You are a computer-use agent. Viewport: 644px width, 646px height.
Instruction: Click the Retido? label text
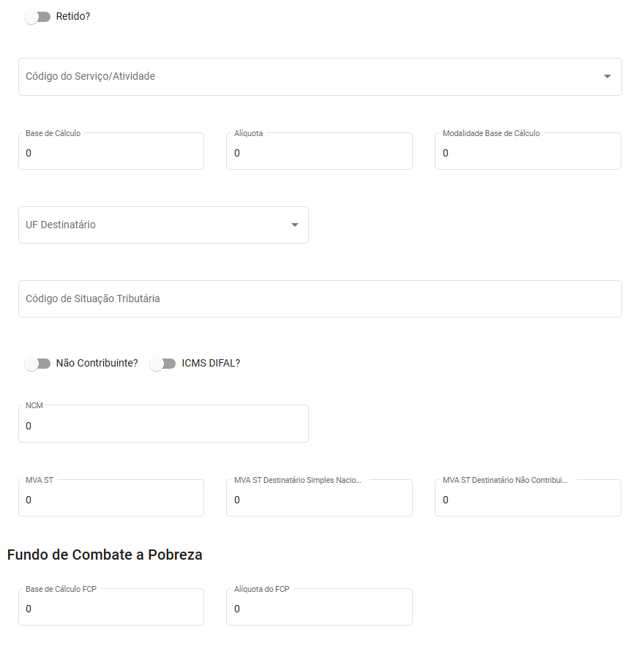coord(73,16)
